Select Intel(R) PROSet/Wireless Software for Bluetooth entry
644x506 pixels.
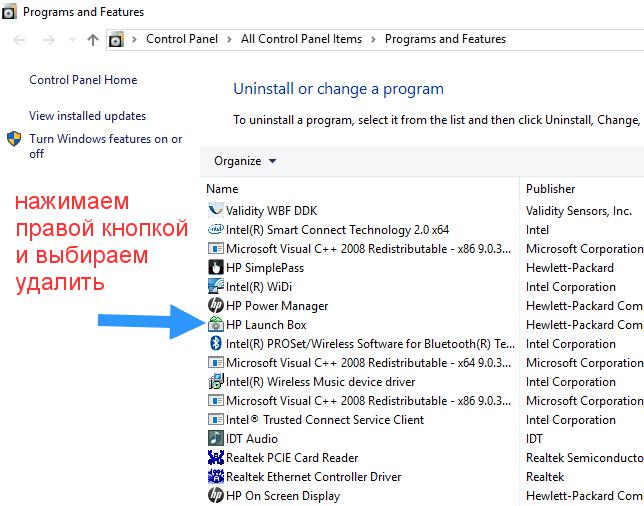pos(370,343)
